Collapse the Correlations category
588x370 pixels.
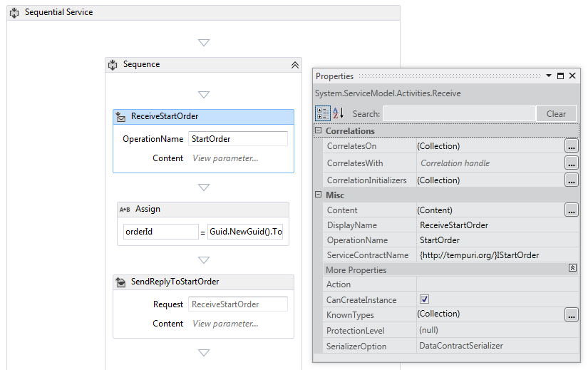pyautogui.click(x=319, y=130)
